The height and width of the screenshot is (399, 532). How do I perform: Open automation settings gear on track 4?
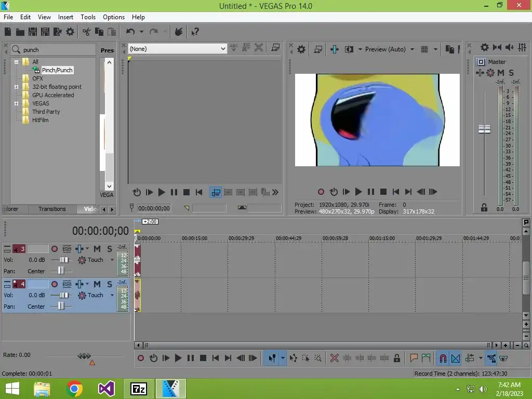click(82, 296)
